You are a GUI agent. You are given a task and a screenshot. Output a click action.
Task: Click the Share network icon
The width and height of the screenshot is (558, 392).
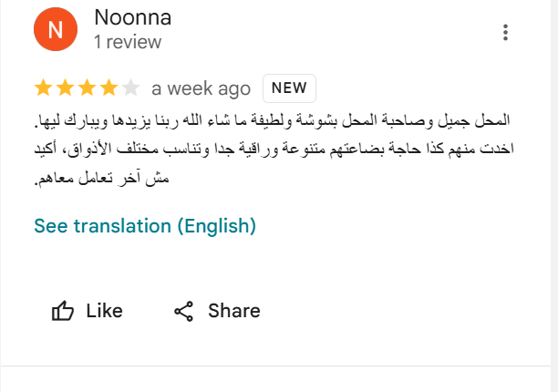point(183,311)
